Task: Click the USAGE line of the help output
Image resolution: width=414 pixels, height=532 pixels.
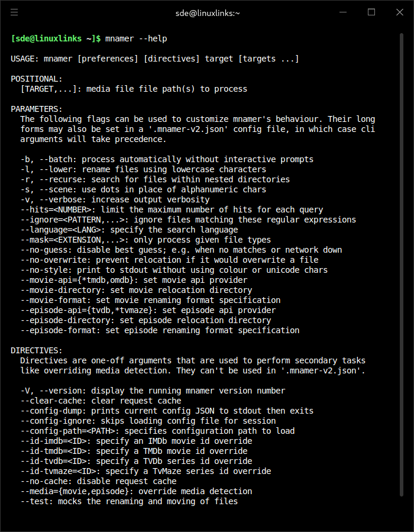Action: tap(155, 59)
